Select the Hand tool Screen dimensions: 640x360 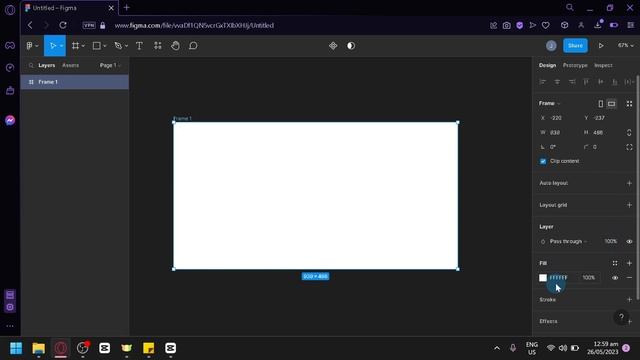pos(175,46)
